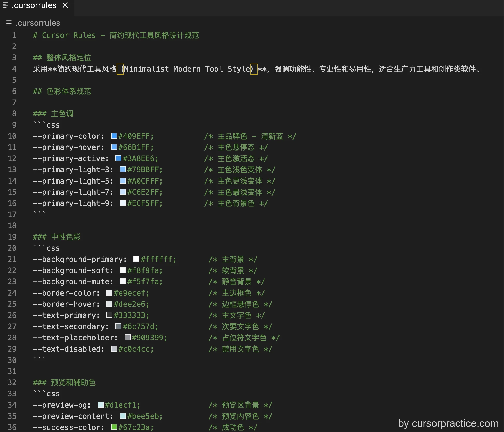Click the .cursorrules breadcrumb item

(x=38, y=23)
